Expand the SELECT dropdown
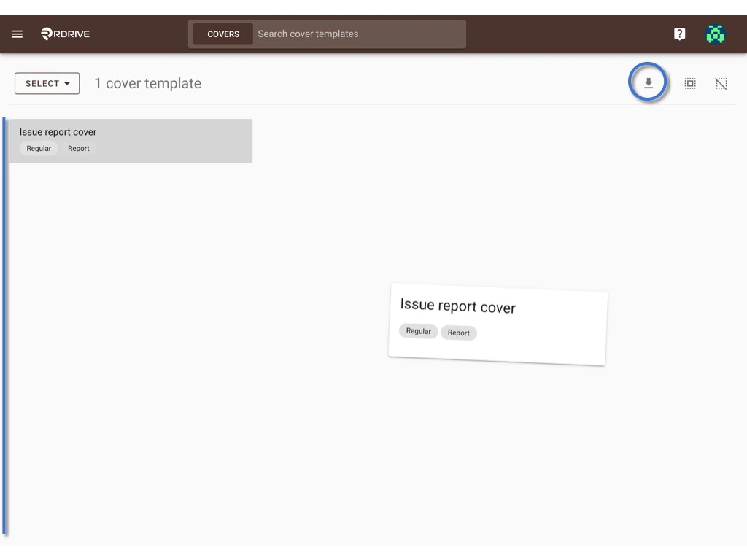 click(47, 83)
